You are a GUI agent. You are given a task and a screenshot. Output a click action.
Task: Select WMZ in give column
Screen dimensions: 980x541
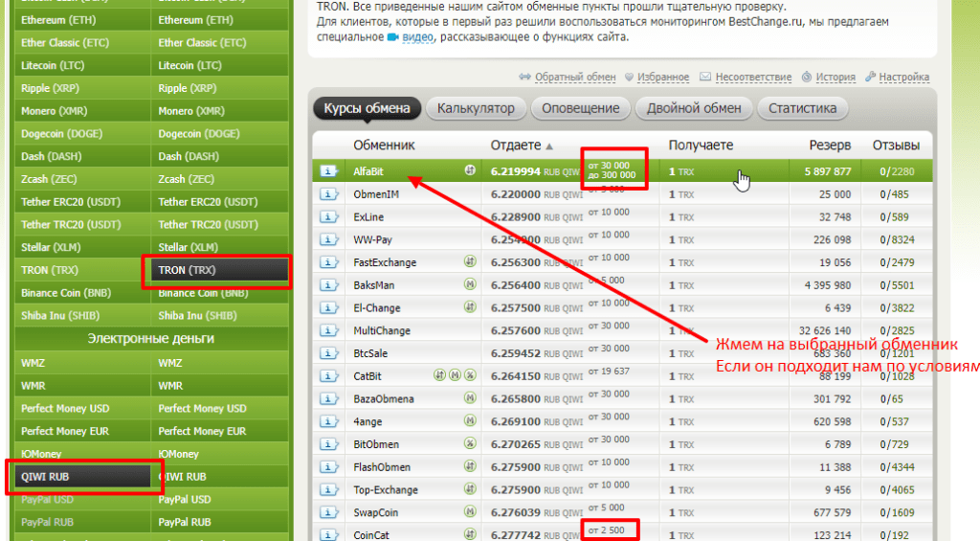click(x=82, y=363)
